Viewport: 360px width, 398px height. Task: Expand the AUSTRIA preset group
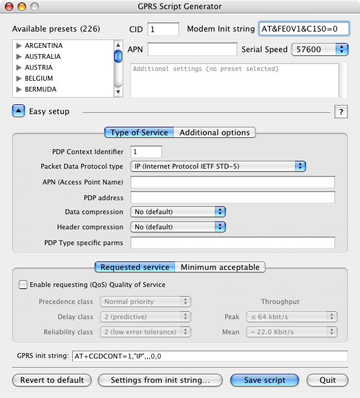tap(19, 68)
